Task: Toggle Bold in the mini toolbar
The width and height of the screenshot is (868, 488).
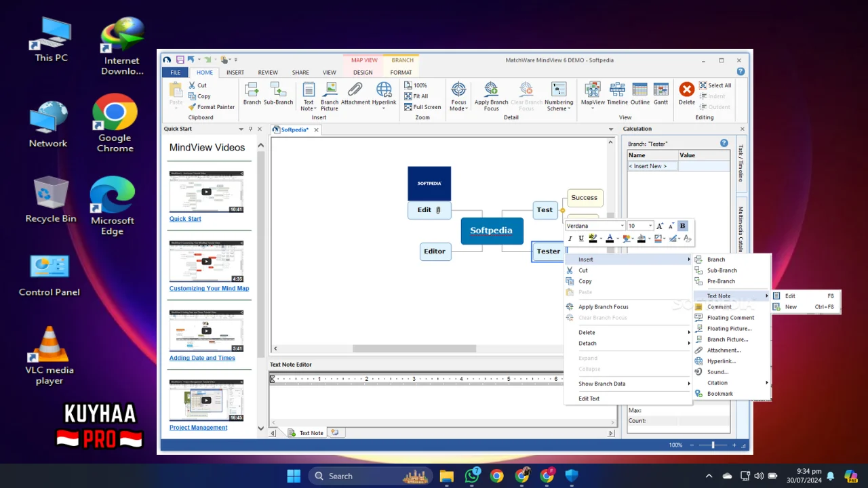Action: coord(682,226)
